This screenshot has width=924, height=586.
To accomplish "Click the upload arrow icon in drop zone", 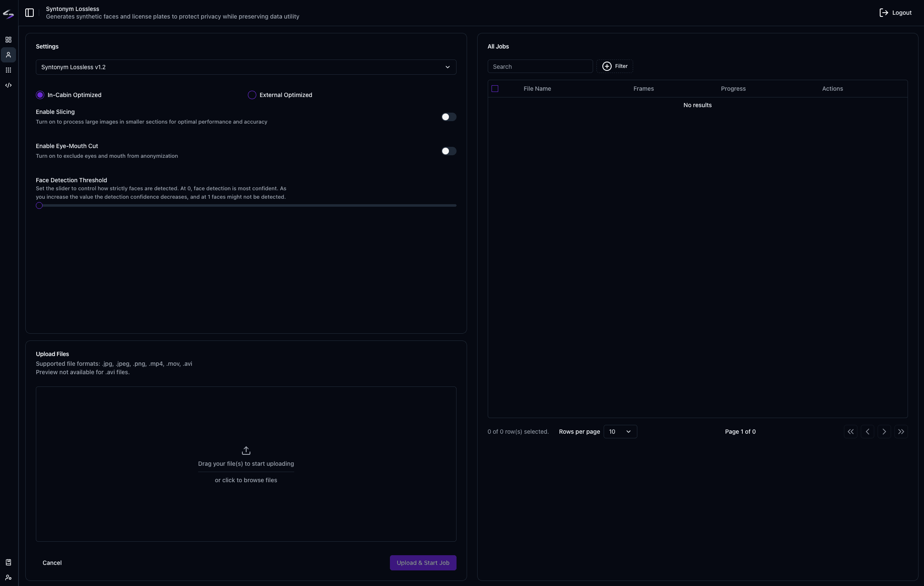I will (x=246, y=451).
